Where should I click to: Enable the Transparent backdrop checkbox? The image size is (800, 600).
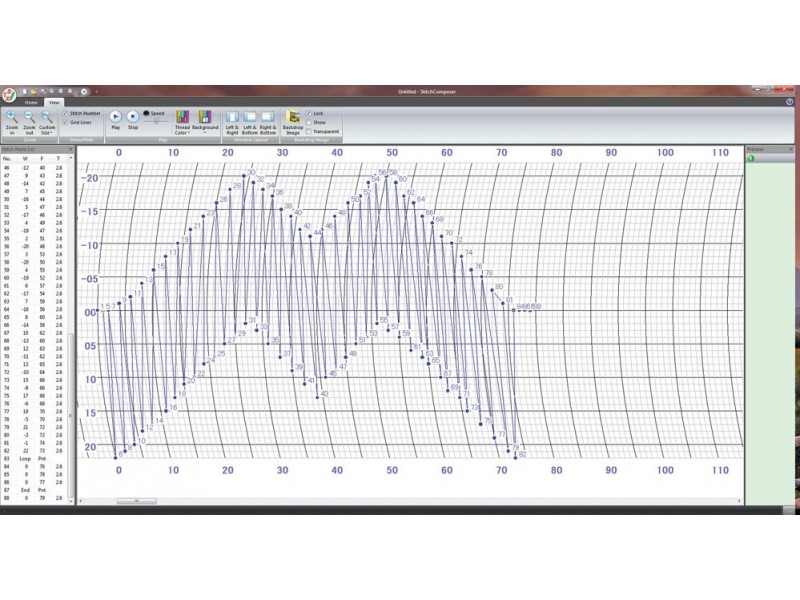[x=309, y=132]
